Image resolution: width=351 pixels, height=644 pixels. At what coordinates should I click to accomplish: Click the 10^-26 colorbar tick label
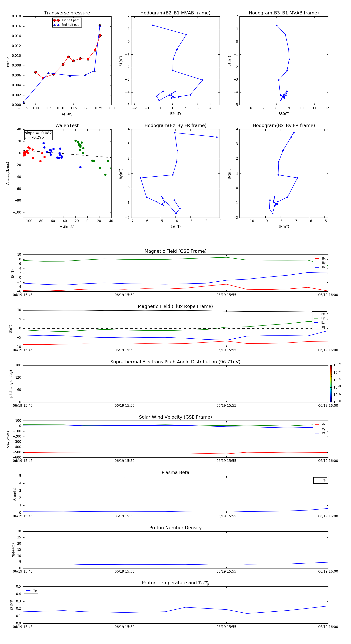coord(337,365)
